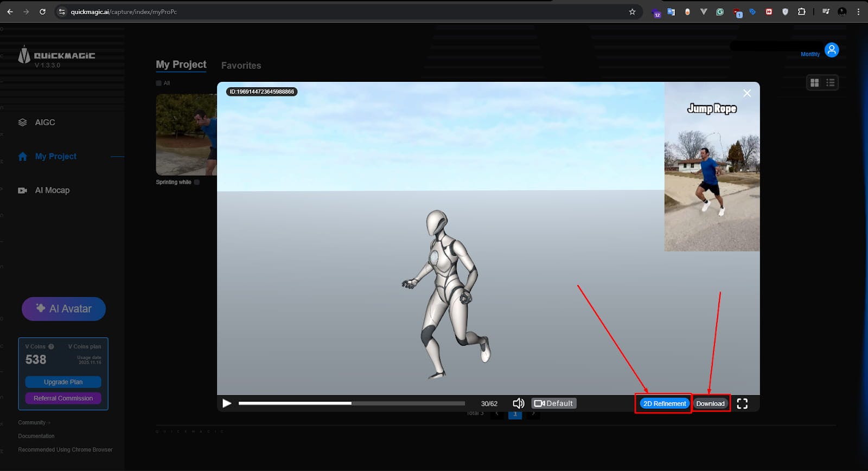Click the purple extension with 12 badge
This screenshot has height=471, width=868.
pos(656,12)
